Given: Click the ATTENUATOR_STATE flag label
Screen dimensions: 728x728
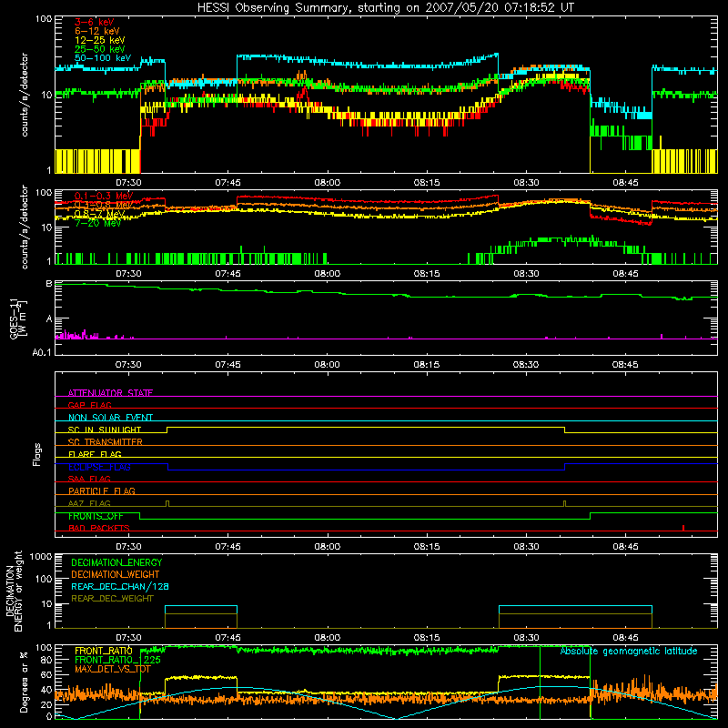Looking at the screenshot, I should [110, 393].
